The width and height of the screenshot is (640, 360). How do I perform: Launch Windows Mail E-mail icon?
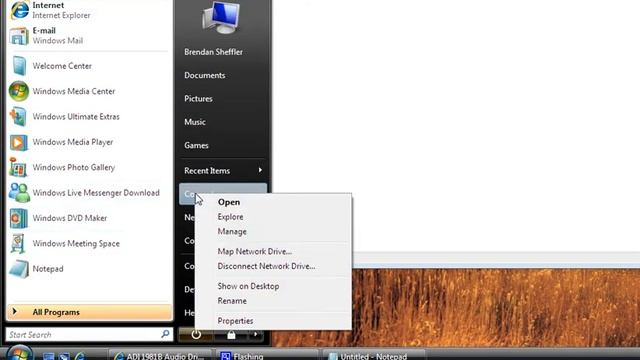(19, 36)
